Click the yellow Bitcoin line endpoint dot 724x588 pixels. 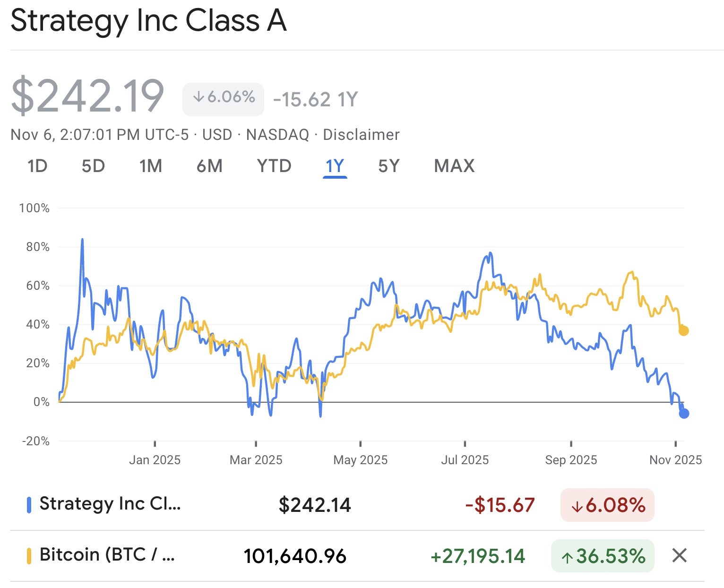[683, 331]
